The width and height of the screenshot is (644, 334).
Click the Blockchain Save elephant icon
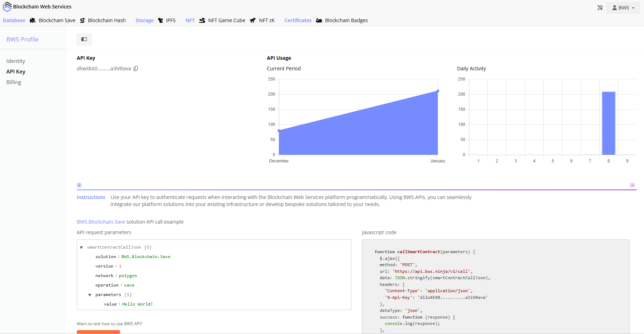pyautogui.click(x=33, y=20)
